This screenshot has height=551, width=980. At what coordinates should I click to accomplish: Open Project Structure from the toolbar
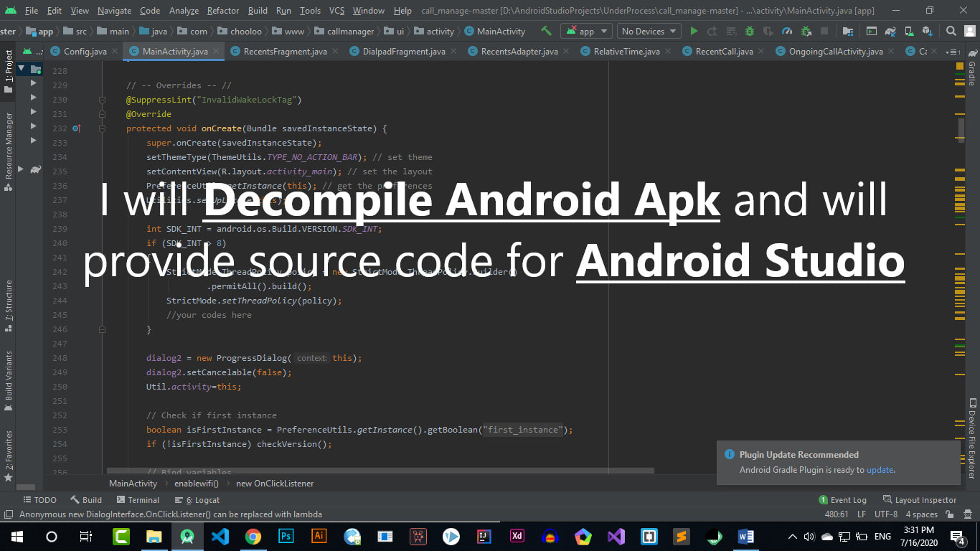click(x=848, y=31)
